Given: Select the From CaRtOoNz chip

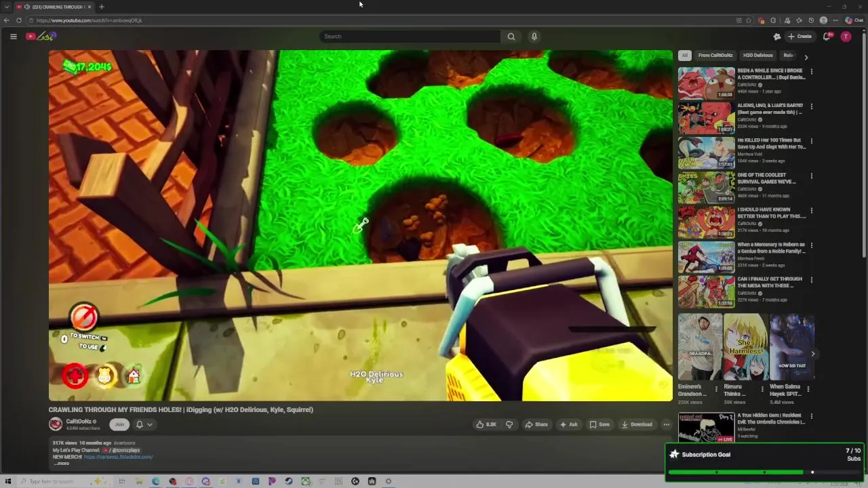Looking at the screenshot, I should (x=715, y=56).
